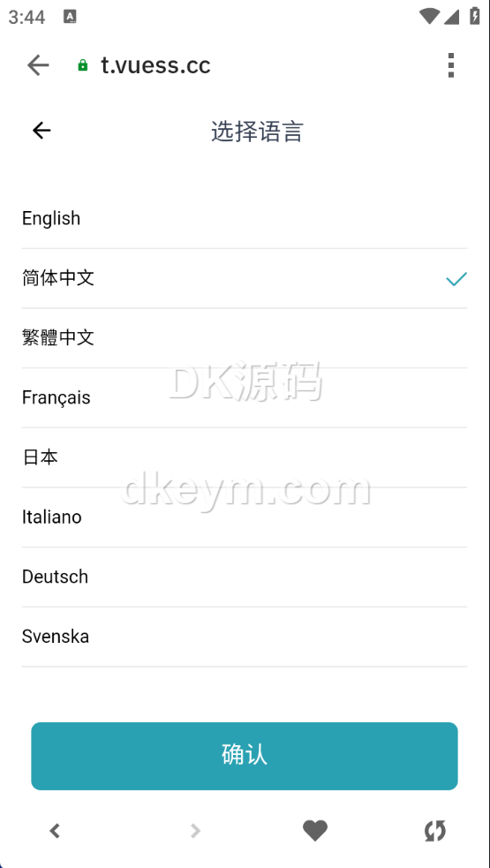Tap the refresh icon in bottom bar
This screenshot has height=868, width=490.
coord(435,830)
